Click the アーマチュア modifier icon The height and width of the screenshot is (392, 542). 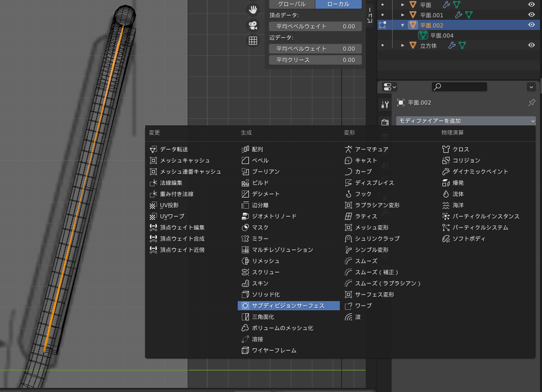coord(348,149)
